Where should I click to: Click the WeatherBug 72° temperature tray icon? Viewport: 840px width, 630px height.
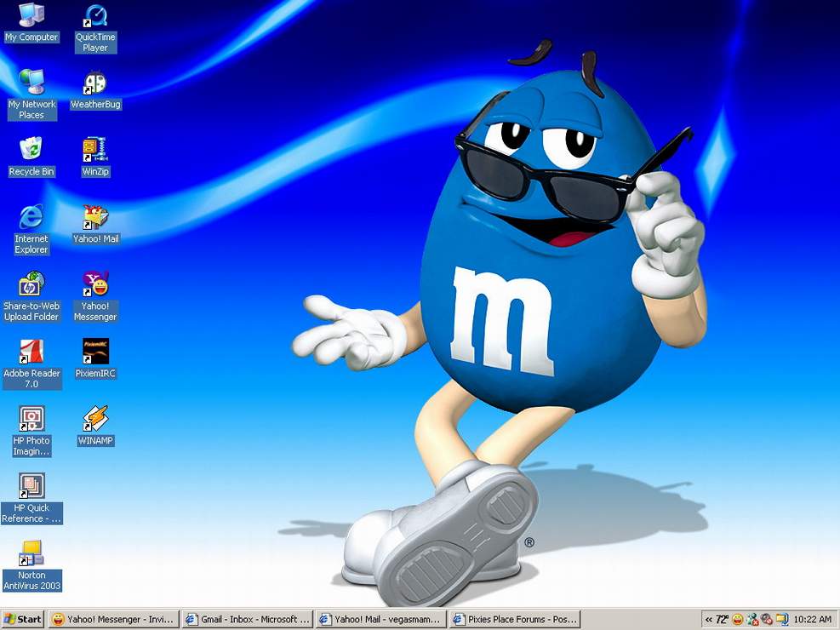(x=722, y=620)
